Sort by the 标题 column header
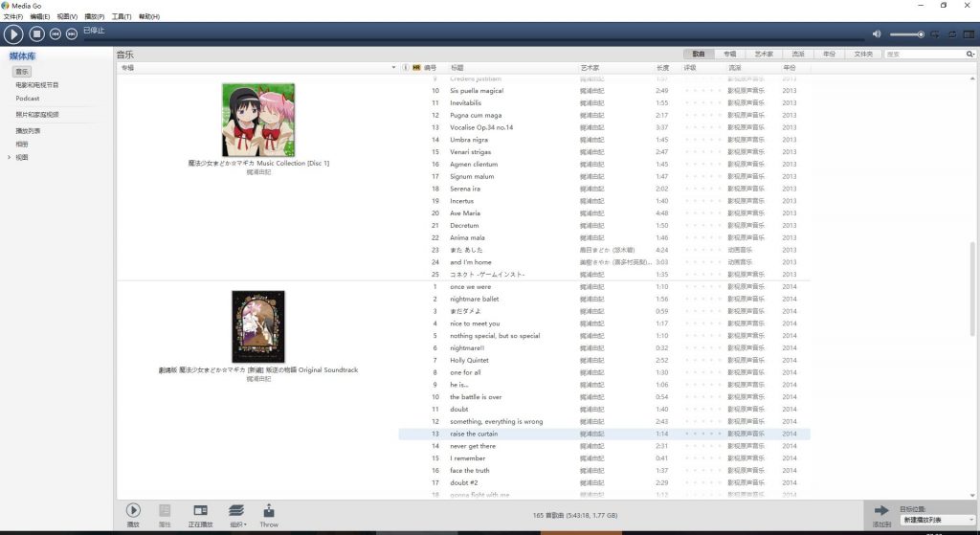 tap(457, 68)
